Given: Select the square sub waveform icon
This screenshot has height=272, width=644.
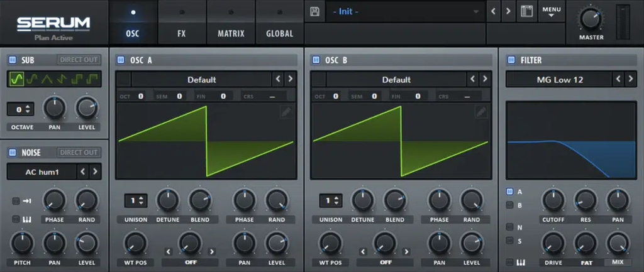Looking at the screenshot, I should click(x=77, y=79).
